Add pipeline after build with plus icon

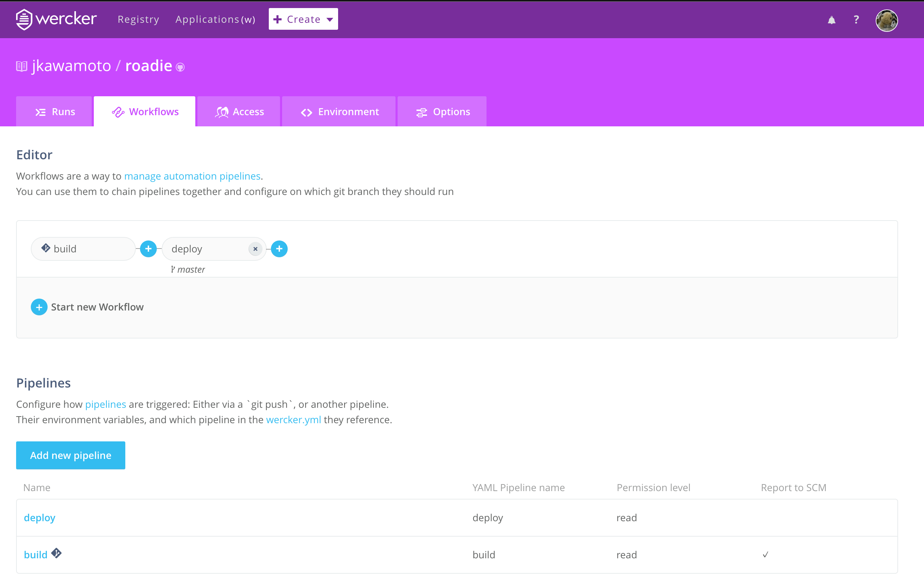[x=148, y=249]
